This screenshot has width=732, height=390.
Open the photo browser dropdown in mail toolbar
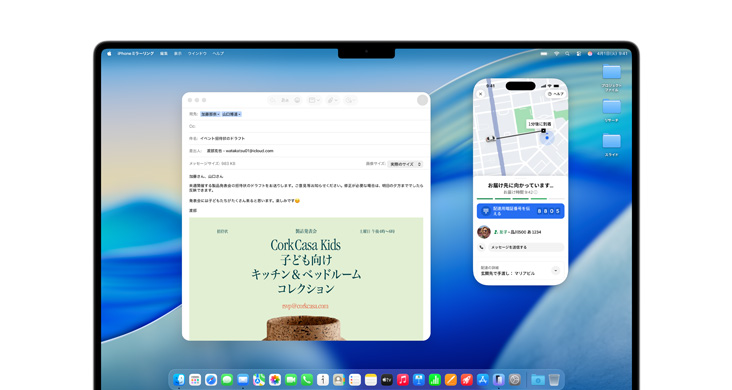tap(350, 100)
